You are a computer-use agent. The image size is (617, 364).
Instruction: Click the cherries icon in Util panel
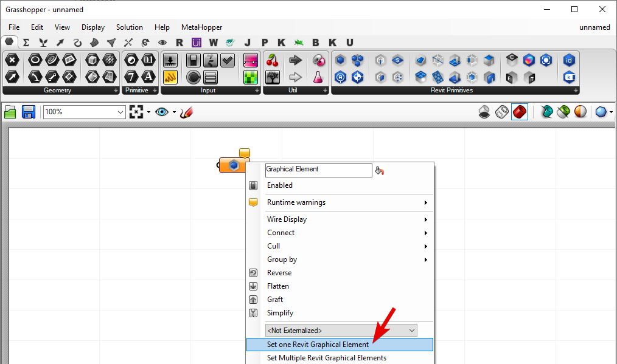point(273,60)
